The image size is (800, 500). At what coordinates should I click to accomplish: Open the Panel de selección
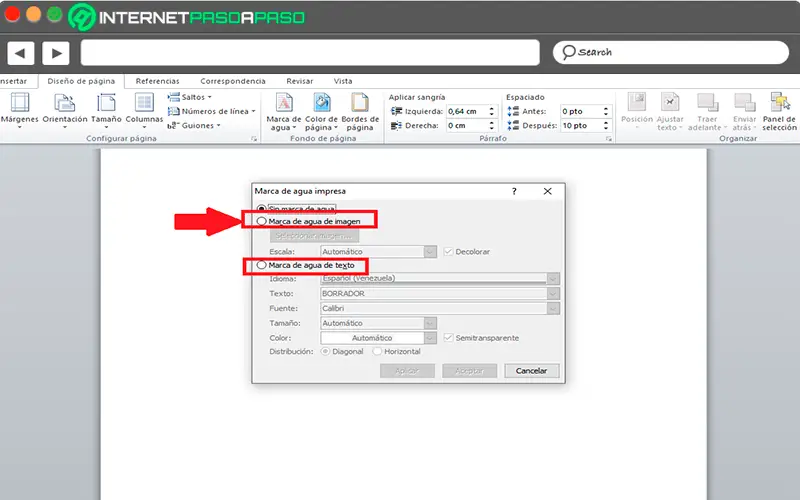[x=780, y=112]
